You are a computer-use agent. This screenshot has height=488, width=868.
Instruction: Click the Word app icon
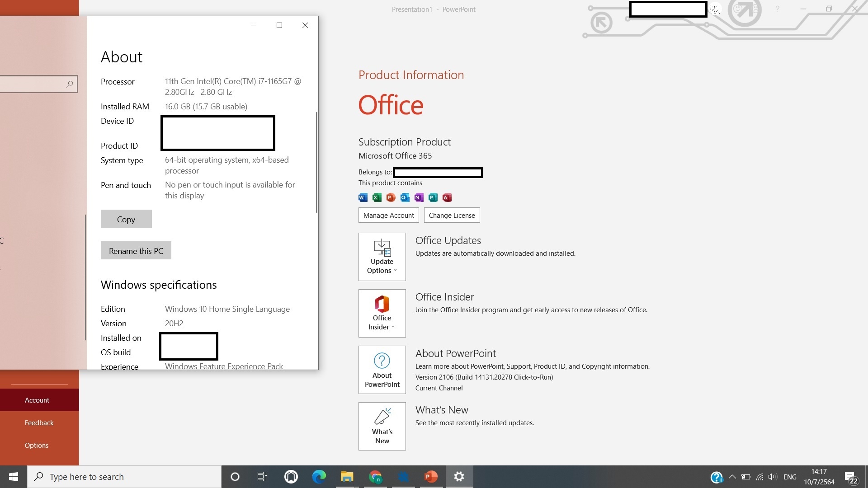pyautogui.click(x=363, y=197)
